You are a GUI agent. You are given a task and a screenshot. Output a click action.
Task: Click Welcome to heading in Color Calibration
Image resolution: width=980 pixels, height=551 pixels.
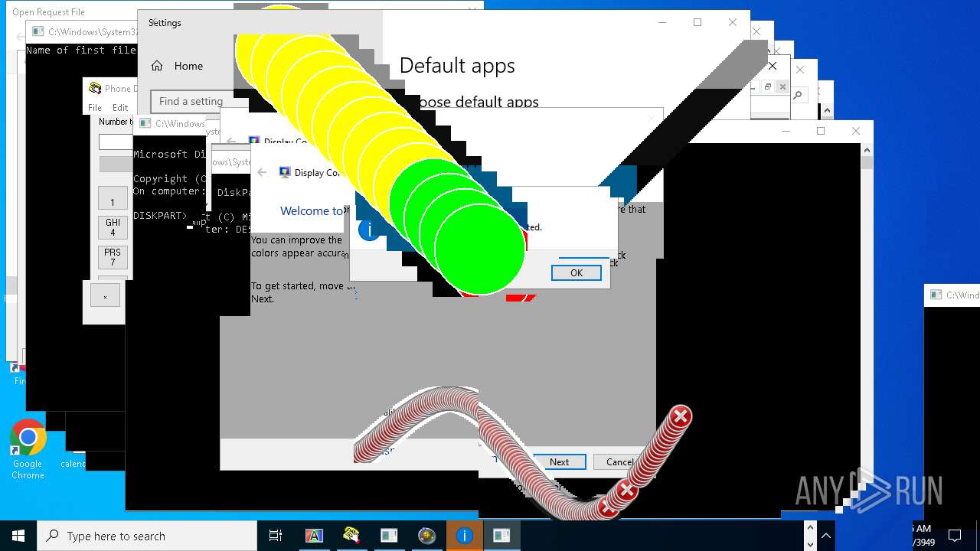(312, 211)
